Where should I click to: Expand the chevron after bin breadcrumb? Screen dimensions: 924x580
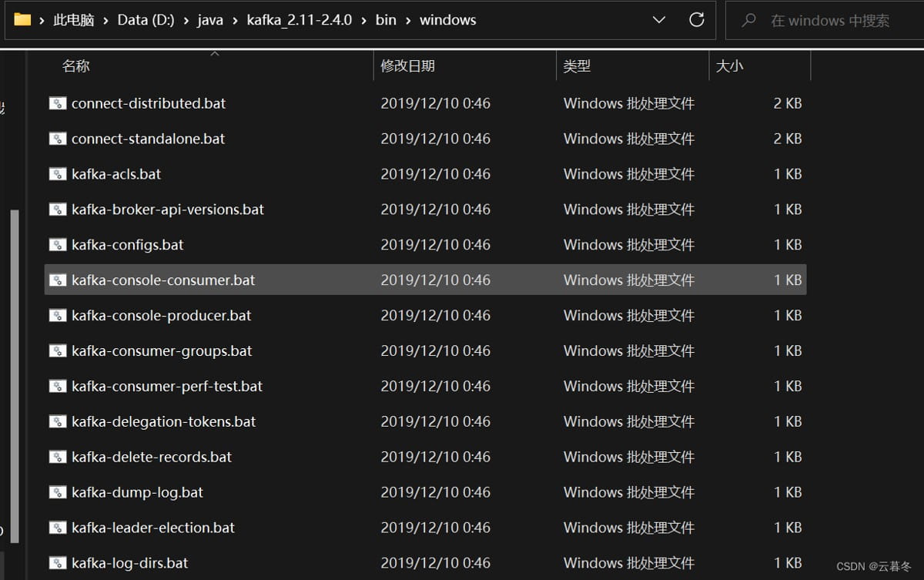408,21
